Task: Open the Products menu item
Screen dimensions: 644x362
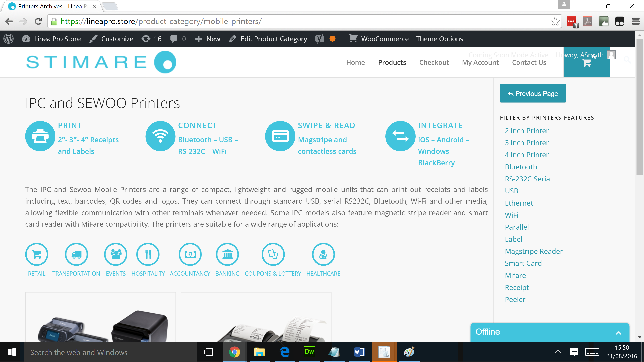Action: pyautogui.click(x=392, y=62)
